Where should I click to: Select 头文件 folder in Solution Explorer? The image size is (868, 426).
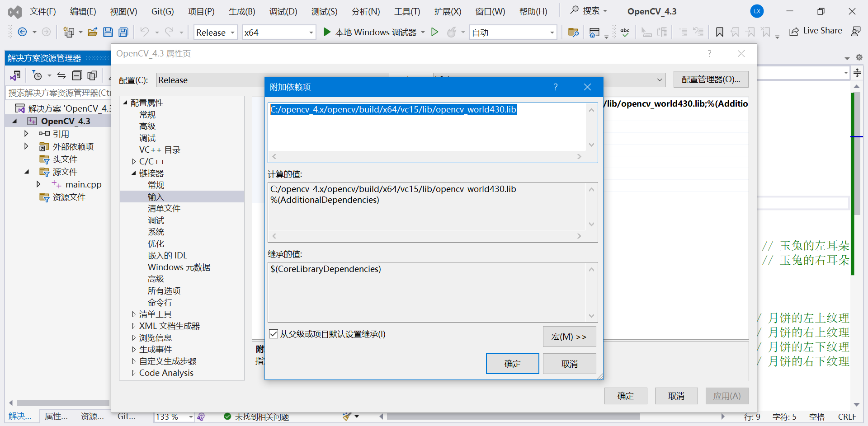coord(65,159)
